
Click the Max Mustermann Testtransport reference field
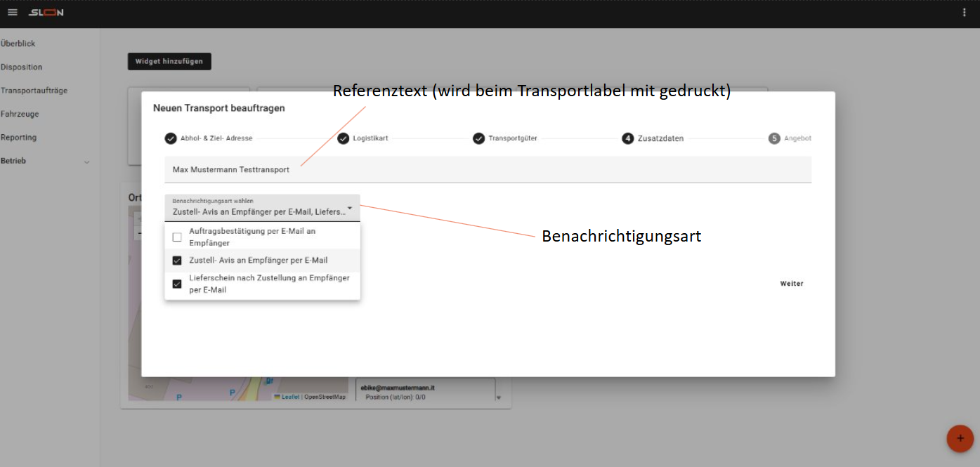pos(488,170)
